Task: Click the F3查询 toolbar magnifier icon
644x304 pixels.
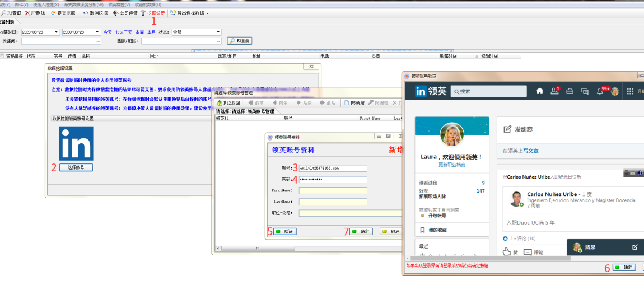Action: [x=3, y=13]
